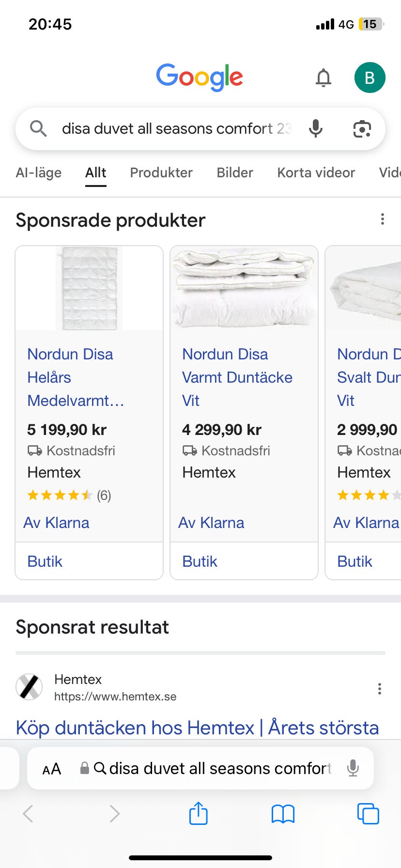The height and width of the screenshot is (868, 401).
Task: Open the Hemtex sponsored result options menu
Action: tap(379, 688)
